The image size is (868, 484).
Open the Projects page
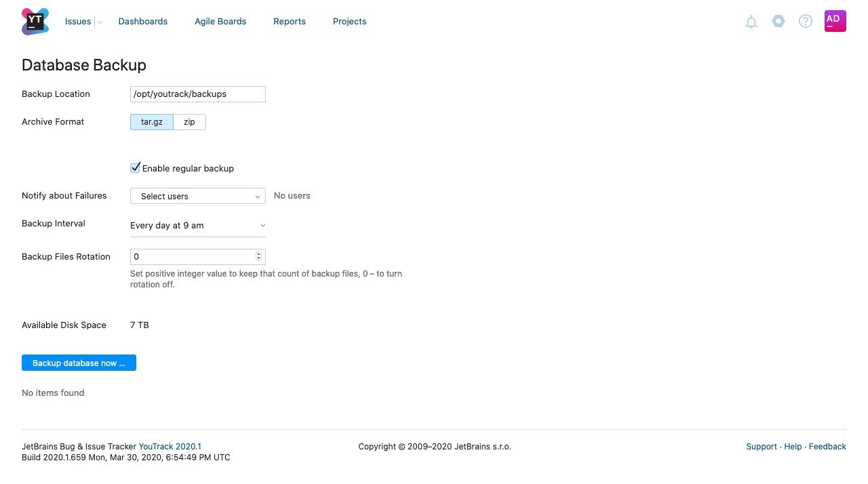click(x=350, y=22)
